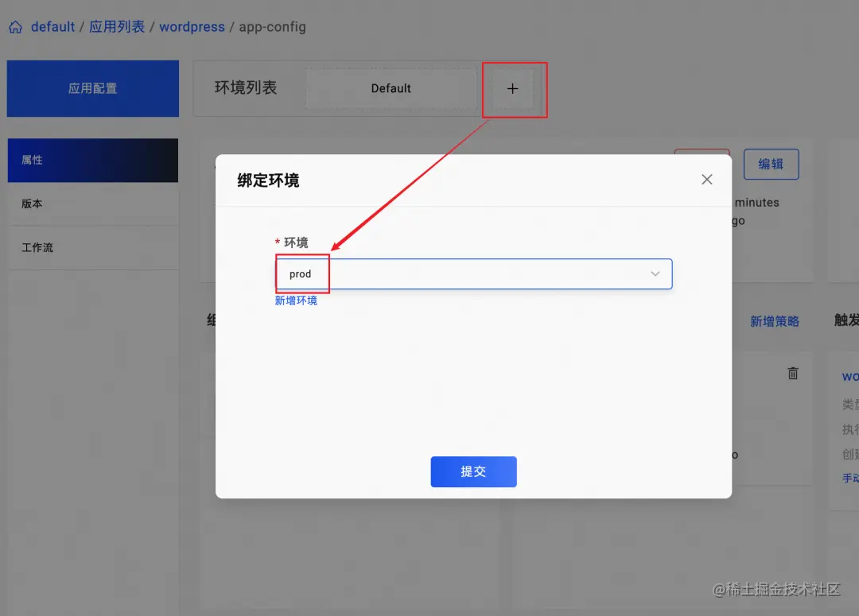The height and width of the screenshot is (616, 859).
Task: Click the app-config breadcrumb text
Action: [272, 27]
